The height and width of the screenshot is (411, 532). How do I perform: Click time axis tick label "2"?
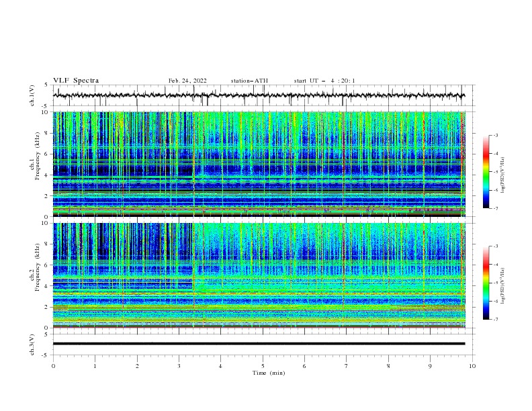click(137, 366)
